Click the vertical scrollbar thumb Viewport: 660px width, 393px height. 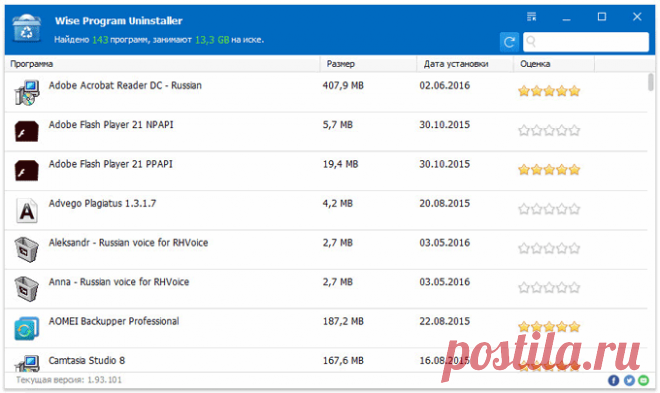(651, 82)
